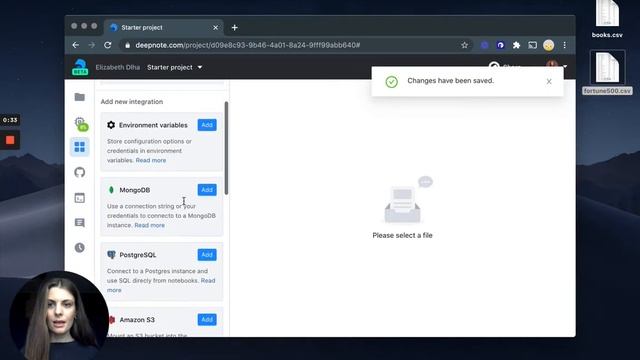Click the integrations panel scrollbar
The height and width of the screenshot is (360, 640).
click(226, 148)
